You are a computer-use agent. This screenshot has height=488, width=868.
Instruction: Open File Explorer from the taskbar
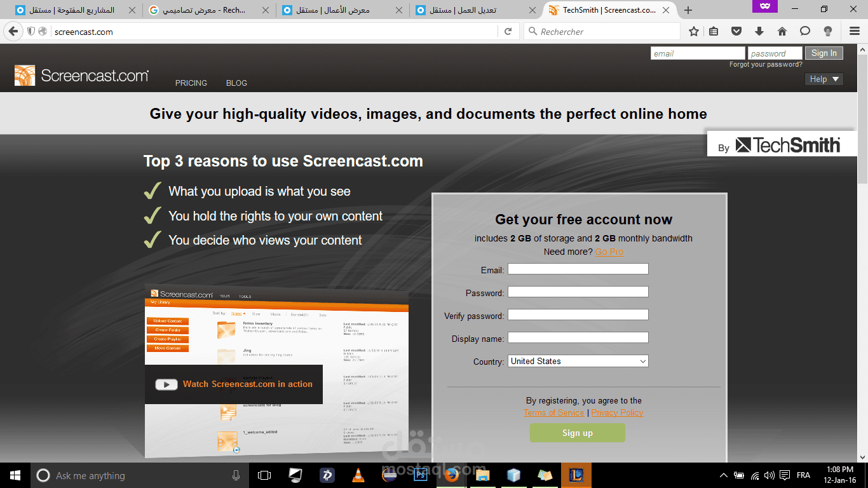click(482, 475)
